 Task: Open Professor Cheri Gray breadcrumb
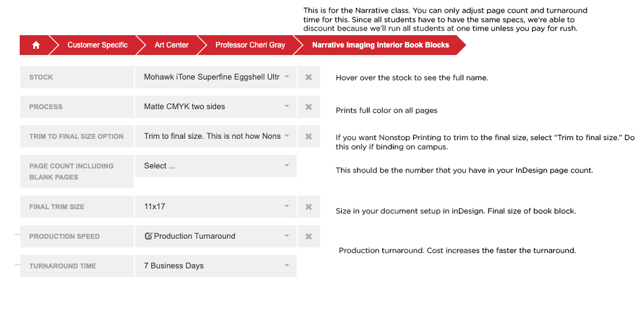pos(250,45)
